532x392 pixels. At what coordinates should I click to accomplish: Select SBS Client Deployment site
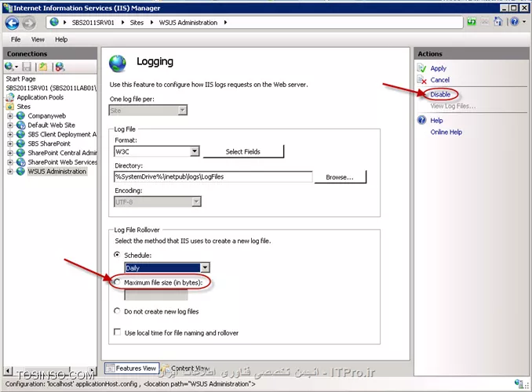pos(62,135)
